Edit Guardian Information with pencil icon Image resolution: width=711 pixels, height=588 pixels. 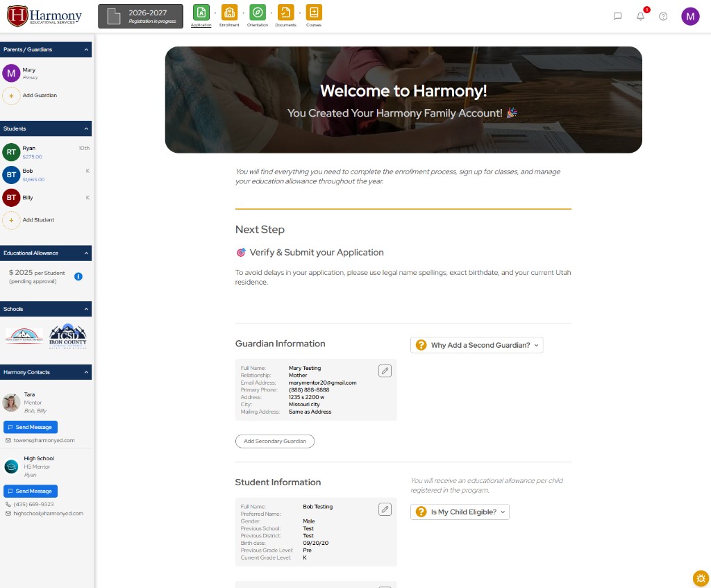point(385,371)
